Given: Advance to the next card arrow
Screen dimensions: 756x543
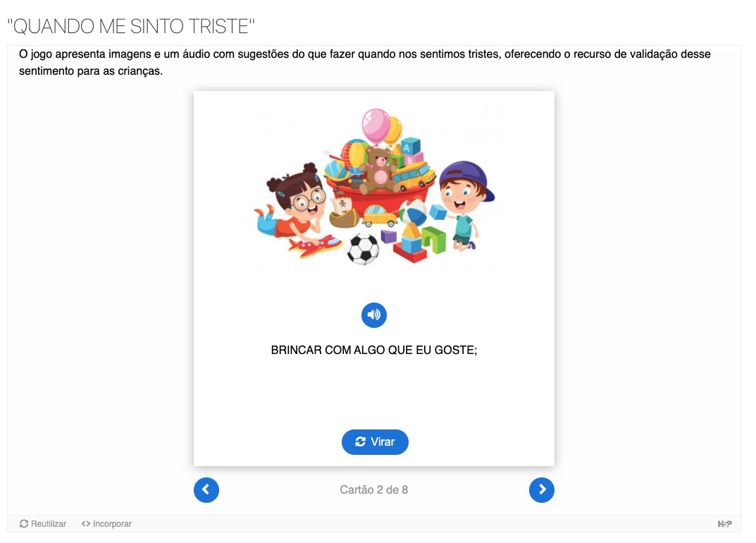Looking at the screenshot, I should tap(541, 490).
